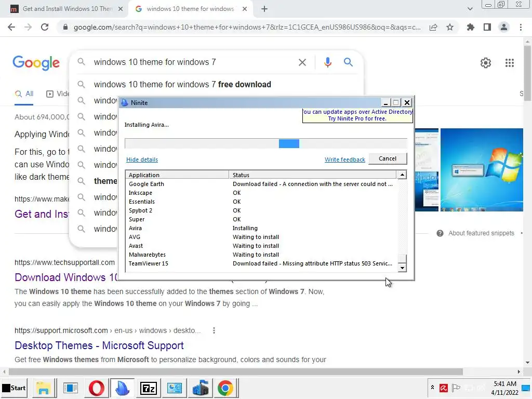Open the Chrome profile avatar
Image resolution: width=532 pixels, height=399 pixels.
point(504,27)
